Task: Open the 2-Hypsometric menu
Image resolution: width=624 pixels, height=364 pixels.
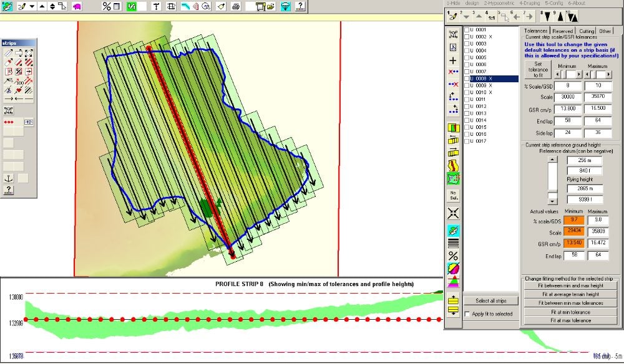Action: 499,3
